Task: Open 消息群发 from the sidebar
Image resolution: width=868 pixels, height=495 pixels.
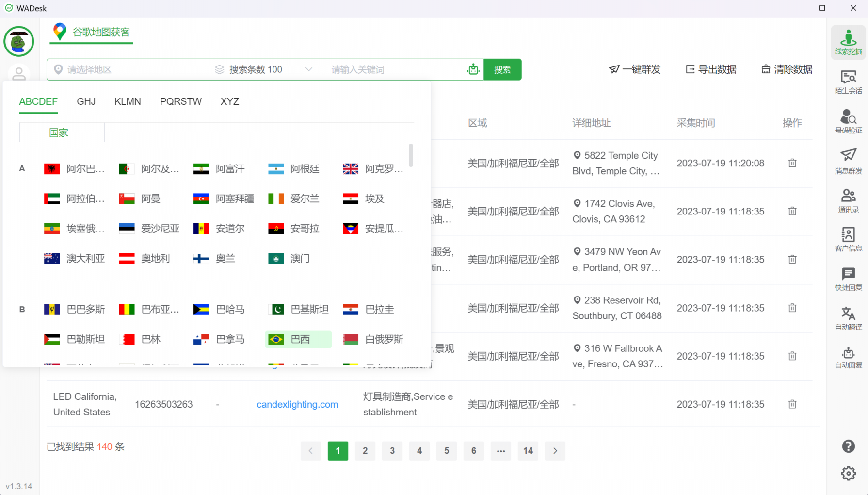Action: point(848,161)
